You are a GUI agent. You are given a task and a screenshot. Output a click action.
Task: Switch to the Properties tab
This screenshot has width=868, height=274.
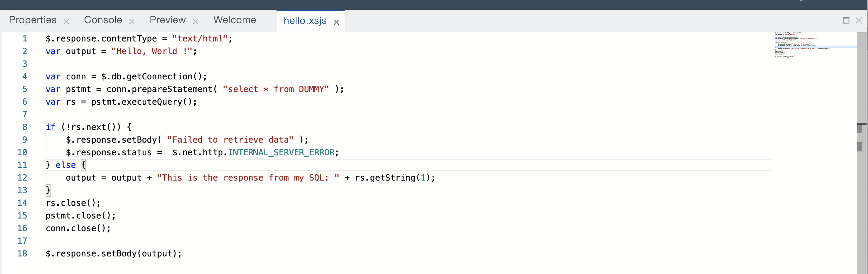tap(33, 20)
